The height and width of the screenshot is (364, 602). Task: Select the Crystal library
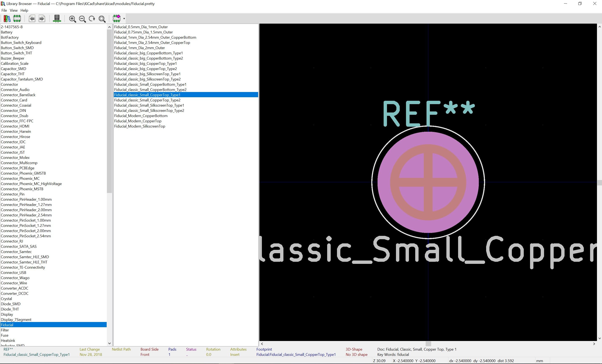[x=6, y=299]
